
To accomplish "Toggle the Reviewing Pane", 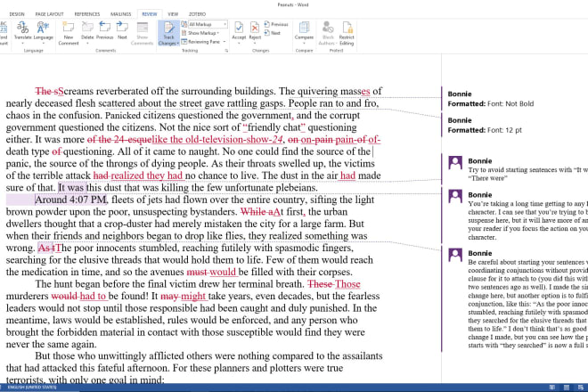I will click(x=200, y=42).
